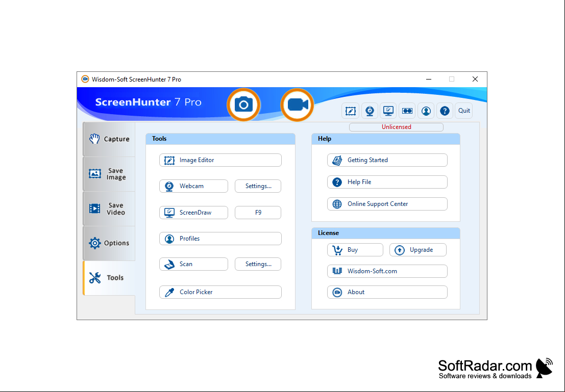Click the orange video recording button
Screen dimensions: 565x392
[297, 104]
